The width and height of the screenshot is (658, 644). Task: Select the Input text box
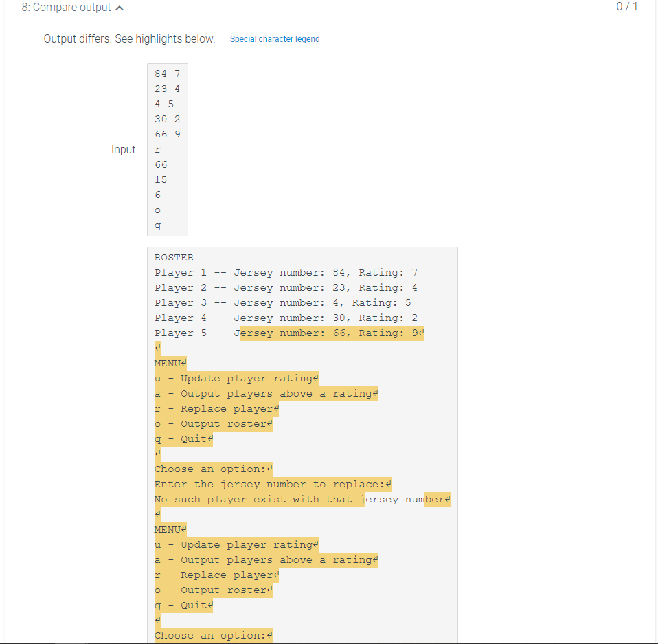point(167,149)
